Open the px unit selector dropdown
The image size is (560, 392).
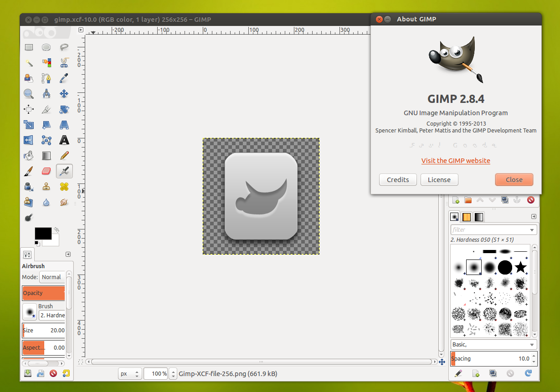pyautogui.click(x=130, y=374)
